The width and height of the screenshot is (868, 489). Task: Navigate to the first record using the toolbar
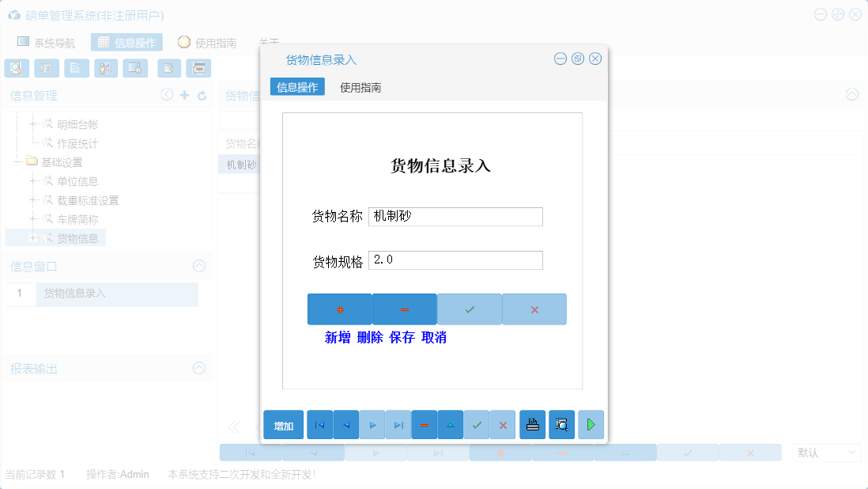[x=319, y=424]
